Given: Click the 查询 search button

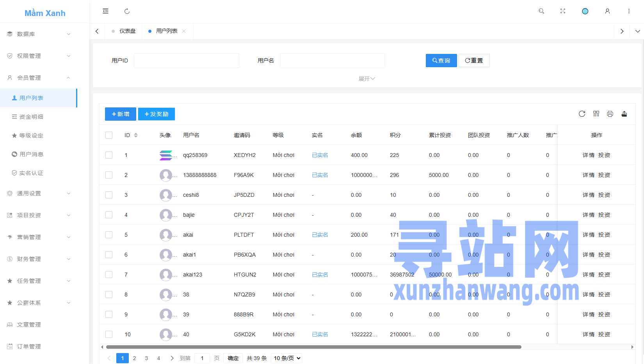Looking at the screenshot, I should pyautogui.click(x=441, y=61).
